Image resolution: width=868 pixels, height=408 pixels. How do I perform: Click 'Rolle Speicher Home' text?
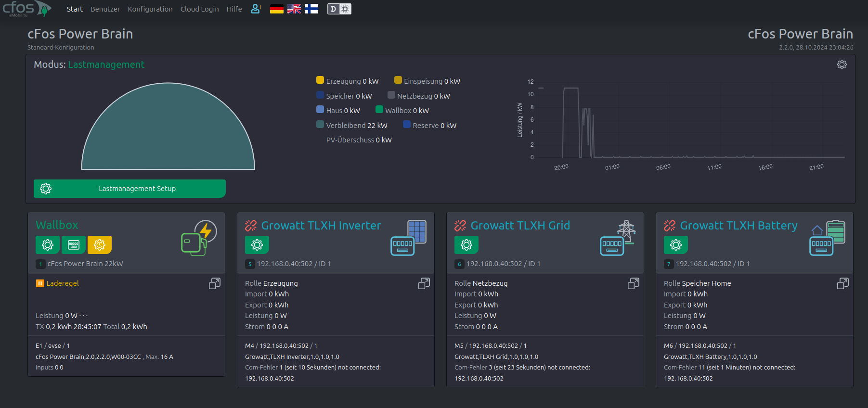point(698,283)
